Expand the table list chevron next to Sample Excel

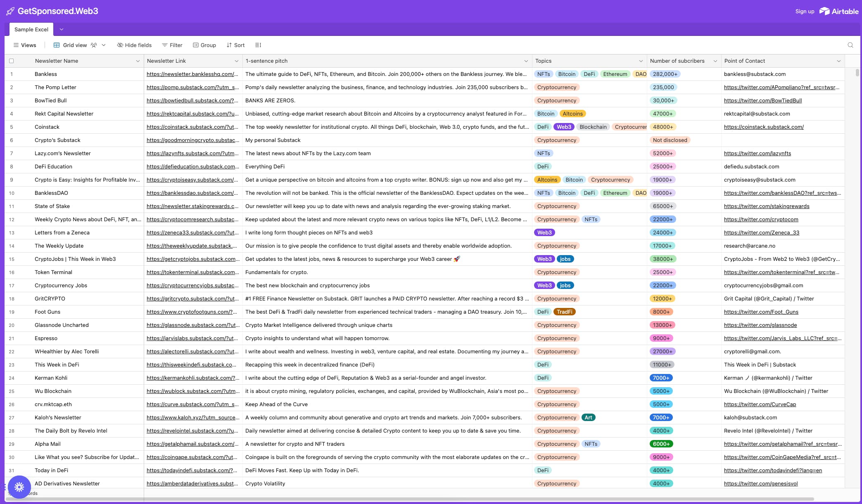[62, 29]
